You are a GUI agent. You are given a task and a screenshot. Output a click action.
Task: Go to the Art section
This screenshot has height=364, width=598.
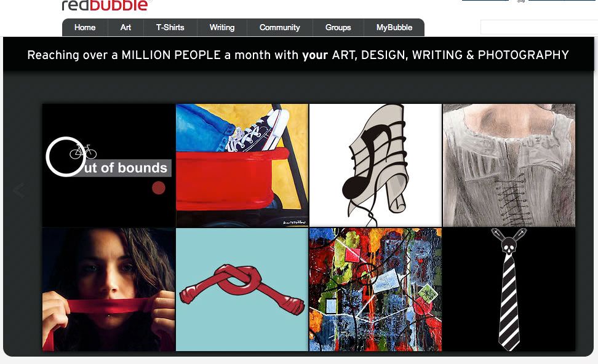[x=126, y=28]
